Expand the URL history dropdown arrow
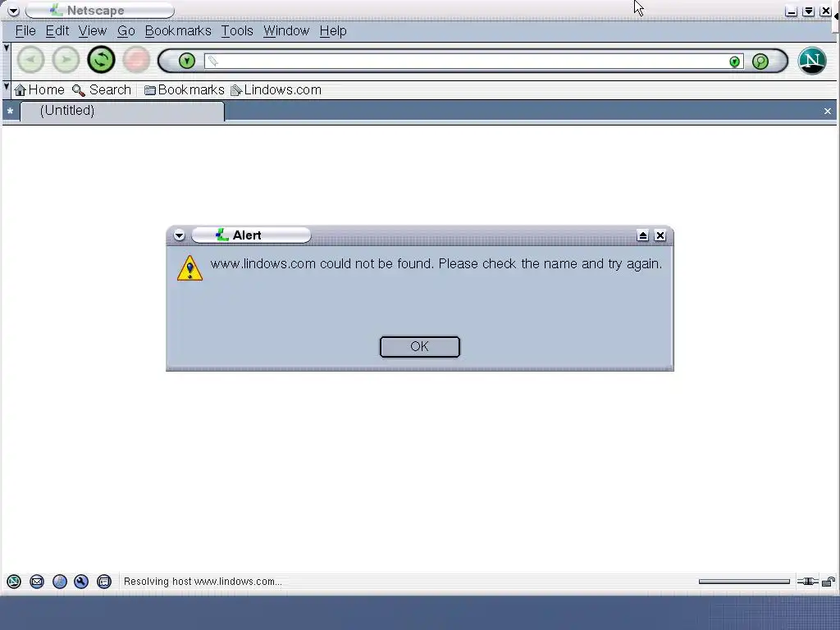Image resolution: width=840 pixels, height=630 pixels. click(735, 62)
